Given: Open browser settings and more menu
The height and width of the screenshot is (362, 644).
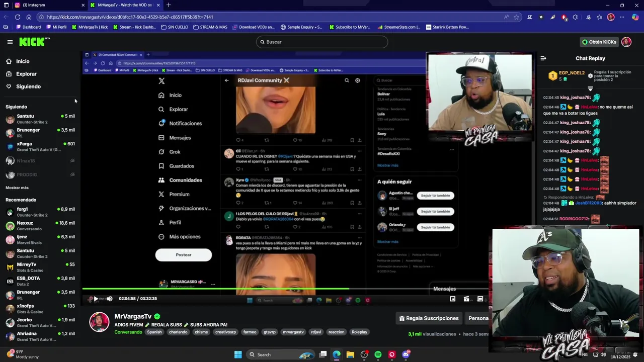Looking at the screenshot, I should click(622, 17).
